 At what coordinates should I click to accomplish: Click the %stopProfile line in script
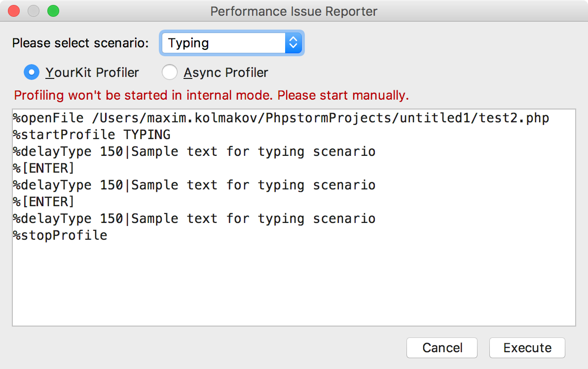tap(60, 235)
